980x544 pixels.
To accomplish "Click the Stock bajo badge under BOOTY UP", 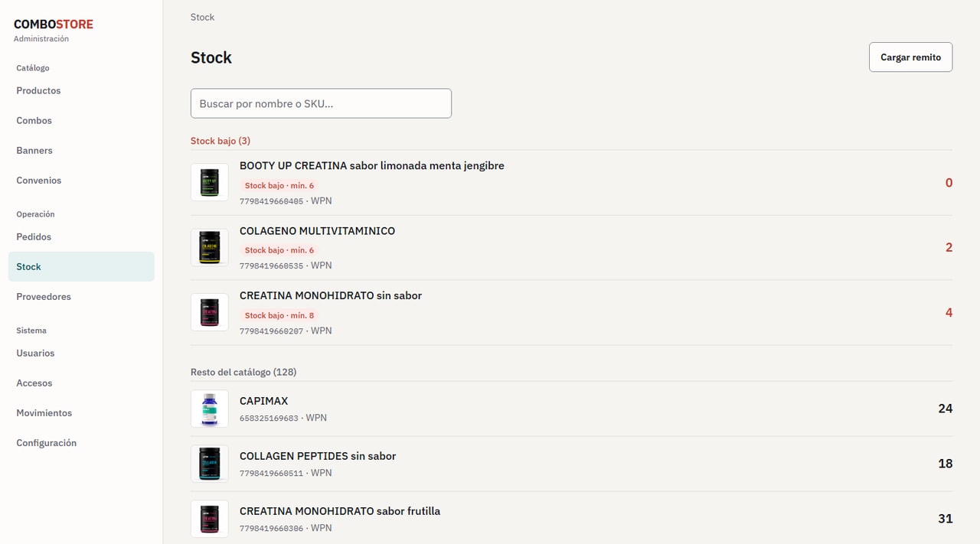I will pos(279,185).
